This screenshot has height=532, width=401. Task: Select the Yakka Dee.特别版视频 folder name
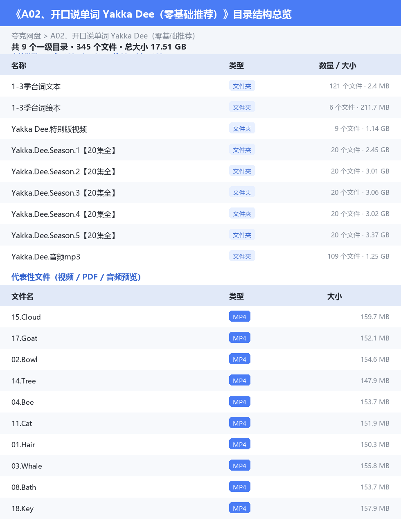pos(49,129)
